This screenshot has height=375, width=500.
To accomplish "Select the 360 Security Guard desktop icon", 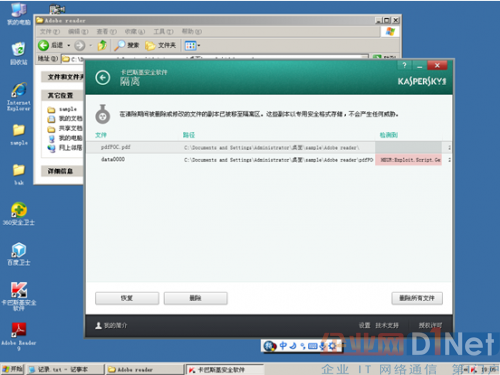I will [19, 214].
